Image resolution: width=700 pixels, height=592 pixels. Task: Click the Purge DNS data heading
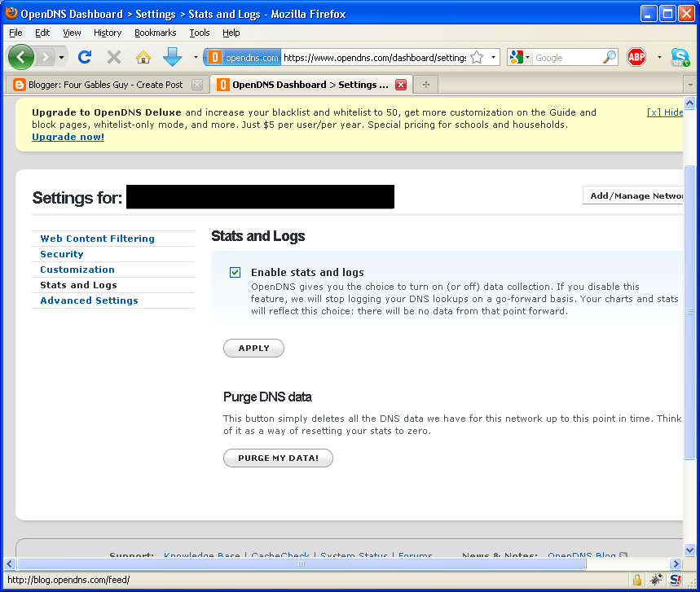[267, 397]
